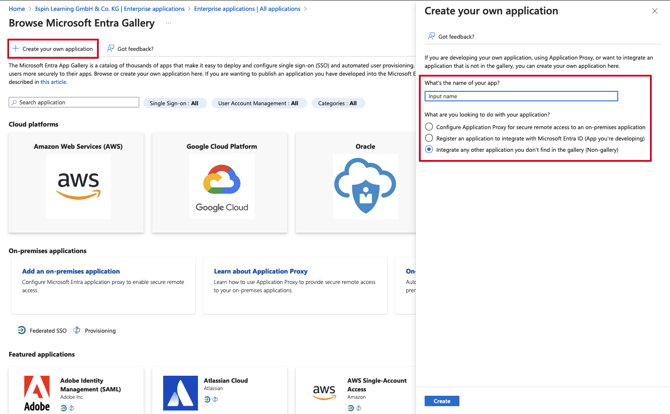Screen dimensions: 670x414
Task: Focus the Input name text field
Action: pyautogui.click(x=521, y=96)
